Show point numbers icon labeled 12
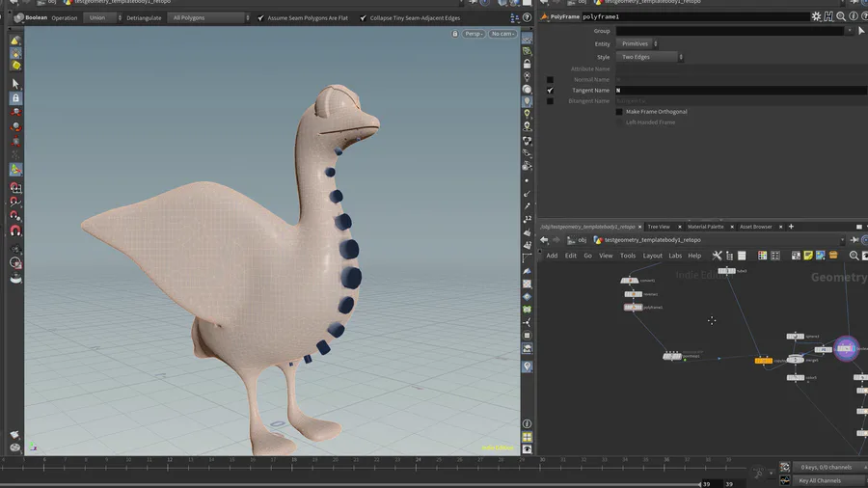The width and height of the screenshot is (868, 488). click(x=527, y=219)
